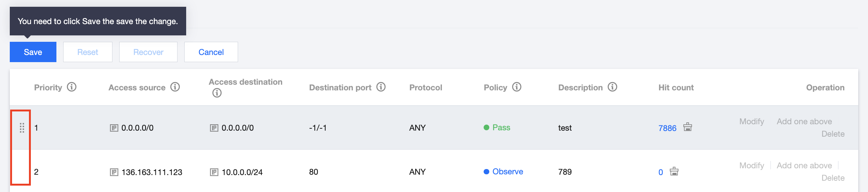
Task: Open hit count 0 link for rule 2
Action: [660, 172]
